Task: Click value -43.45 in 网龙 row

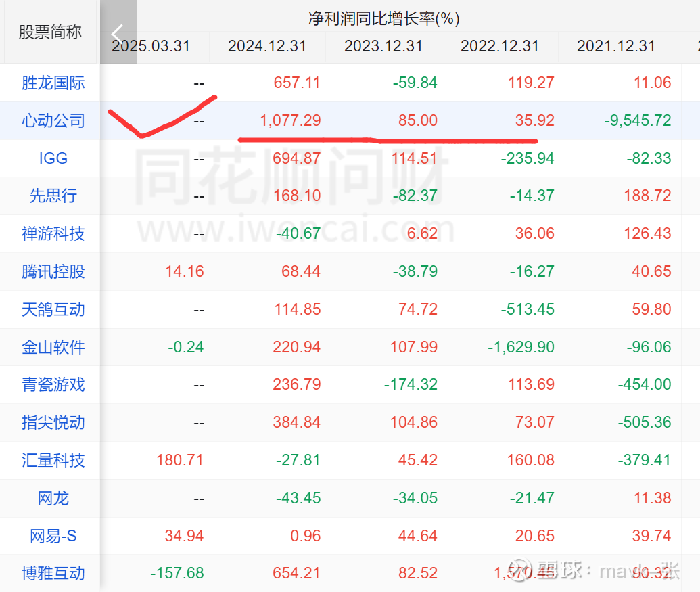Action: (x=298, y=498)
